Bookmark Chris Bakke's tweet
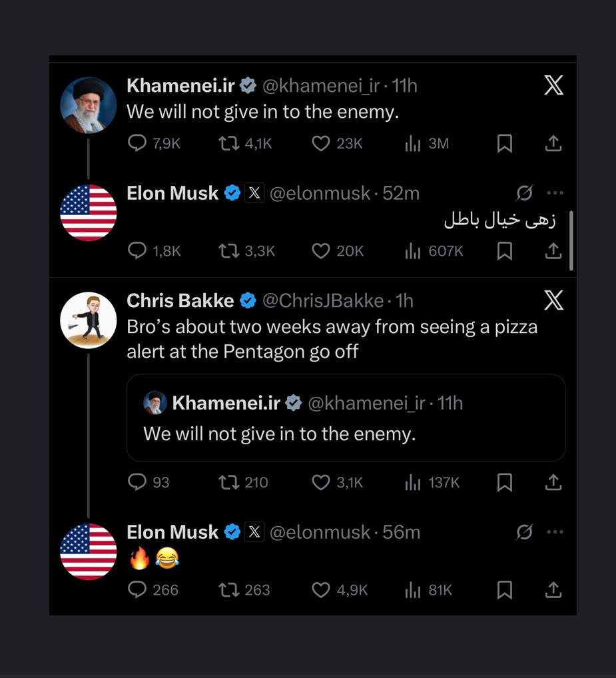 click(x=505, y=482)
